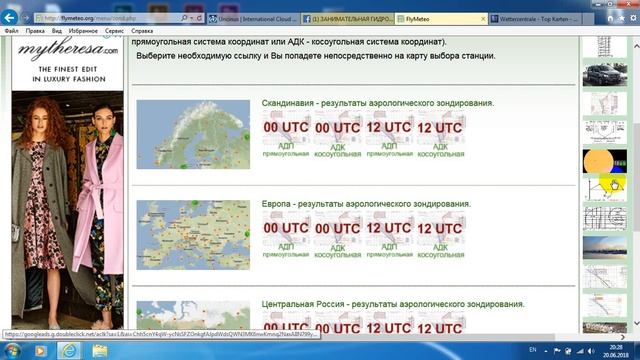This screenshot has height=360, width=640.
Task: Click right arrow of horizontal scrollbar
Action: (623, 337)
